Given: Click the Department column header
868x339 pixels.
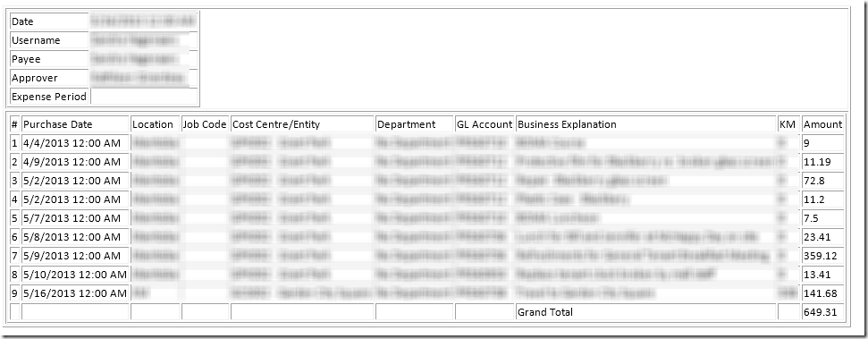Looking at the screenshot, I should click(x=414, y=124).
